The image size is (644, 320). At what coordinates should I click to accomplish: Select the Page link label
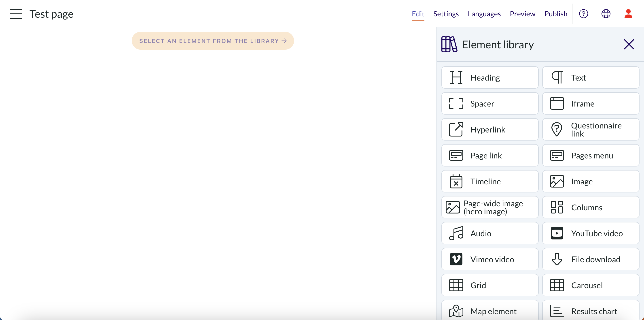(486, 156)
